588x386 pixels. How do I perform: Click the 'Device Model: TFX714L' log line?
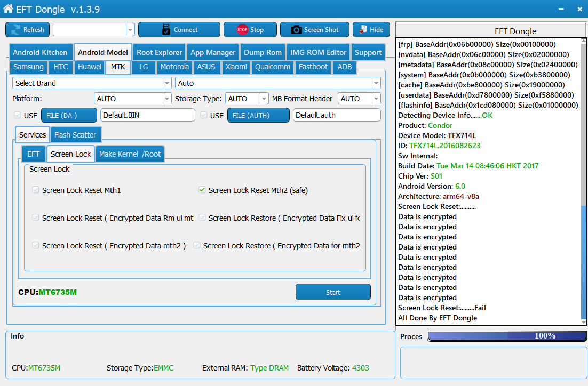point(437,135)
